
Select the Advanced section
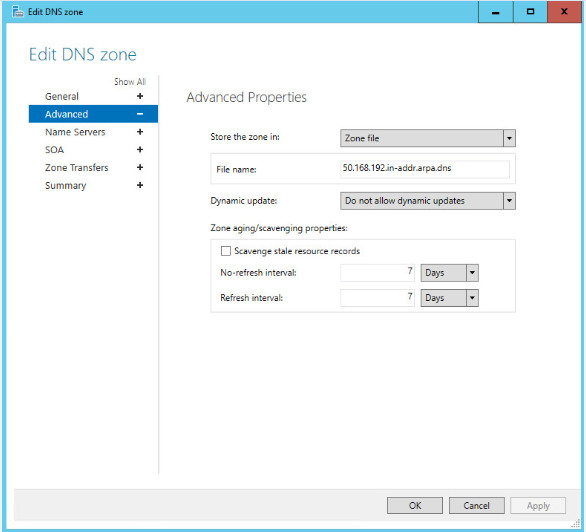(x=93, y=114)
